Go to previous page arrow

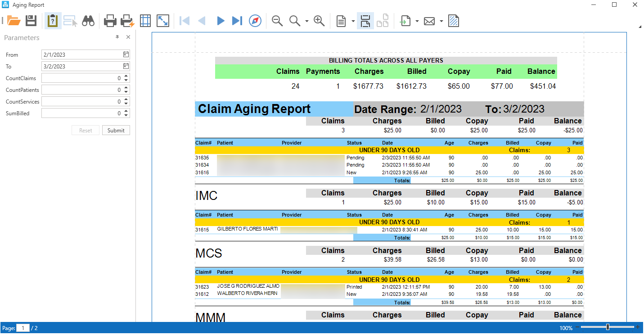pyautogui.click(x=202, y=21)
